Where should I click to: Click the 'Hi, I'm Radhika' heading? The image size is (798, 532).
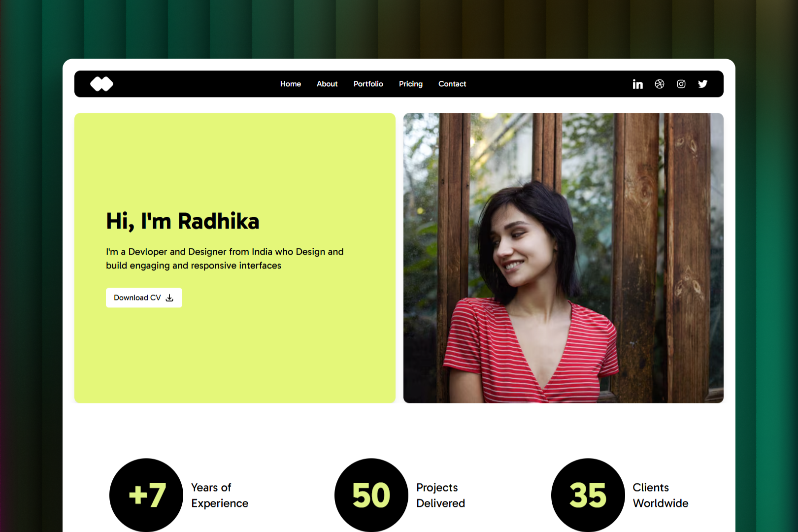point(183,222)
